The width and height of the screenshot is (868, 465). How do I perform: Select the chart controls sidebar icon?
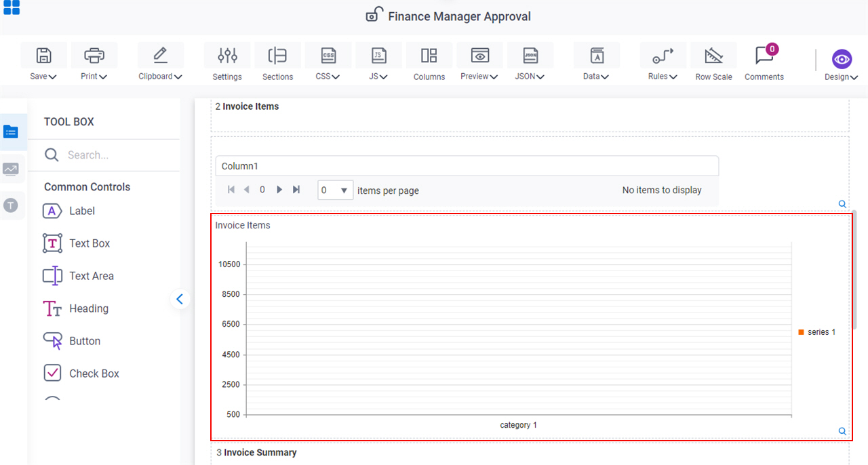click(11, 169)
